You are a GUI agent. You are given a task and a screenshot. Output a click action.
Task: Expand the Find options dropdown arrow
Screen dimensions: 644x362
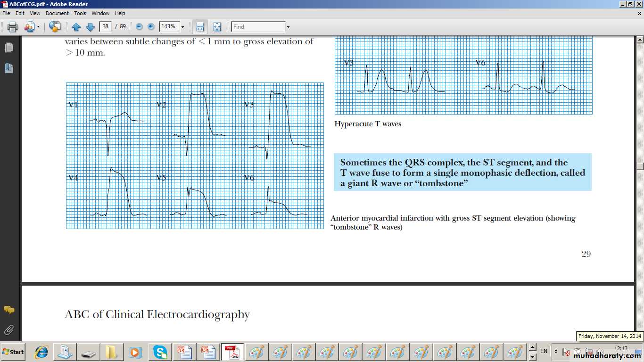tap(288, 27)
